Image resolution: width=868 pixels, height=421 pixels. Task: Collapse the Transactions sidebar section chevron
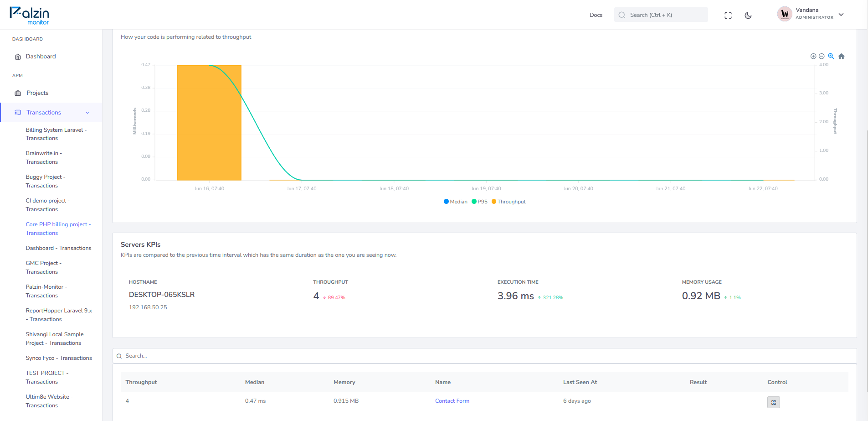point(87,113)
